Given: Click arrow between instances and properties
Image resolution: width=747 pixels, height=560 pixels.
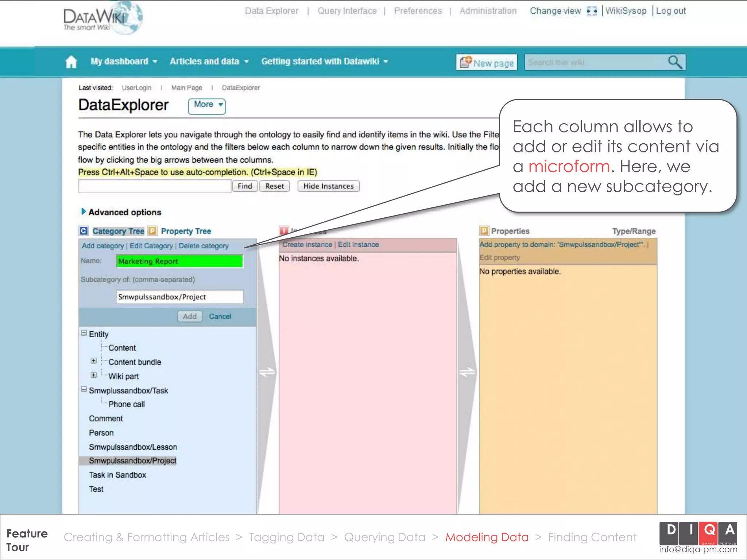Looking at the screenshot, I should pyautogui.click(x=467, y=372).
